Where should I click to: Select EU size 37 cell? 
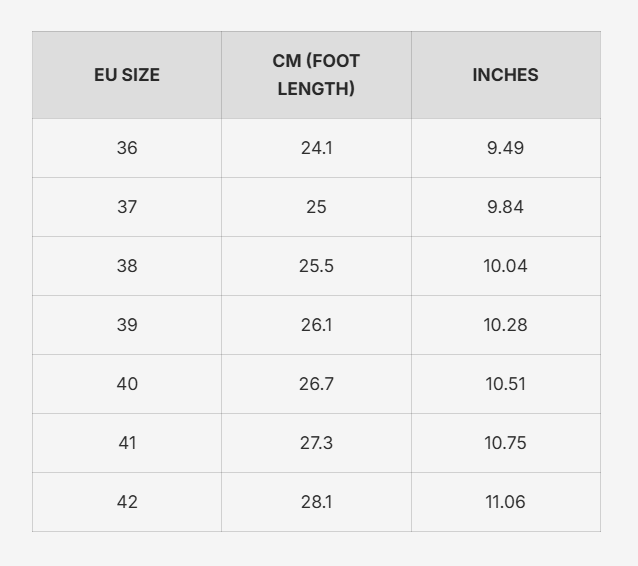click(127, 207)
